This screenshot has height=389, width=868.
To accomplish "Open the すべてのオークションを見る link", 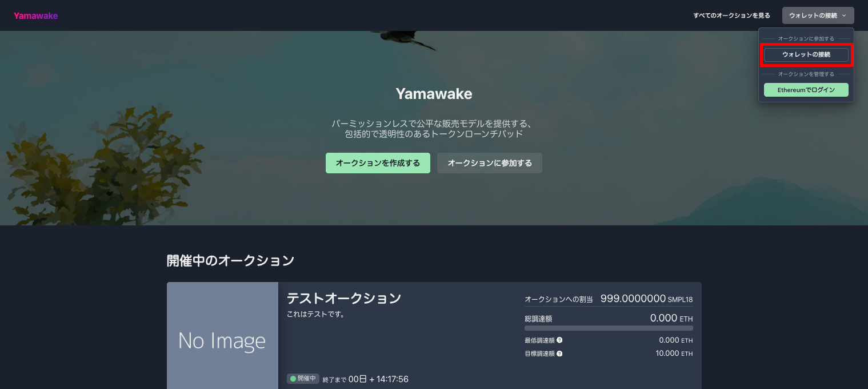I will coord(731,15).
